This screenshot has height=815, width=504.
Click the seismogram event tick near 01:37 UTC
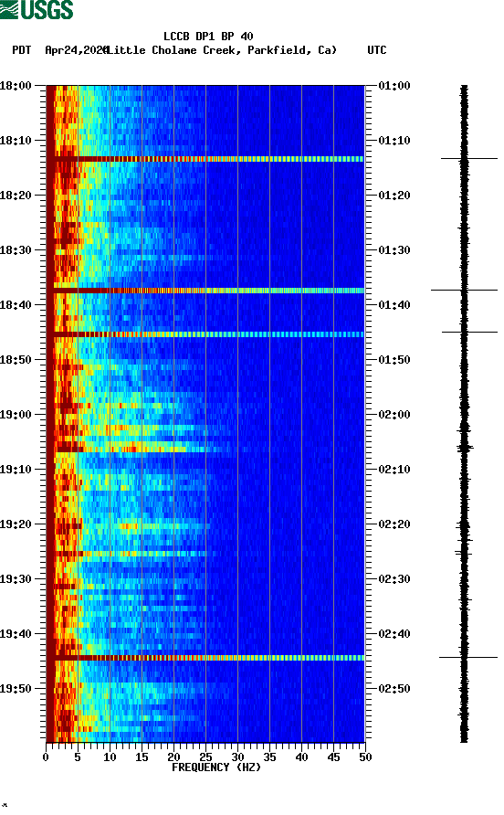pos(464,290)
